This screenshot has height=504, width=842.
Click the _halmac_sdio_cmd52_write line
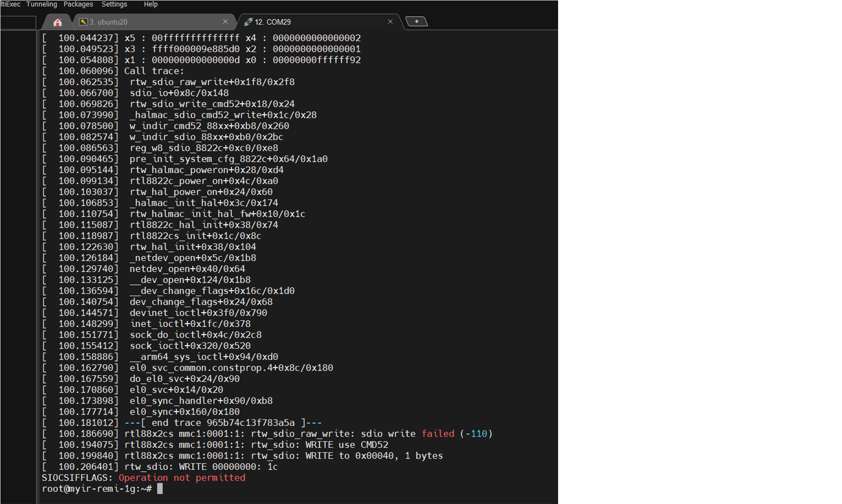click(x=179, y=115)
